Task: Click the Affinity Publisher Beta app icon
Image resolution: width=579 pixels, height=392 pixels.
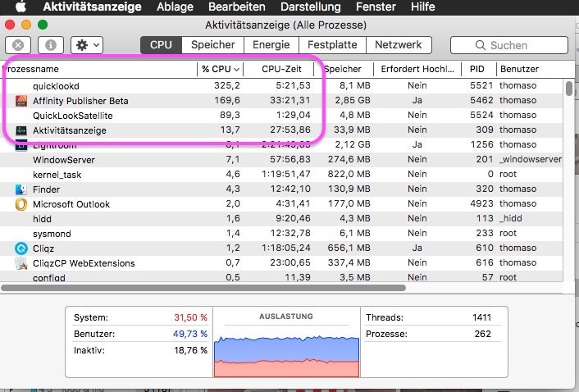Action: pyautogui.click(x=21, y=100)
